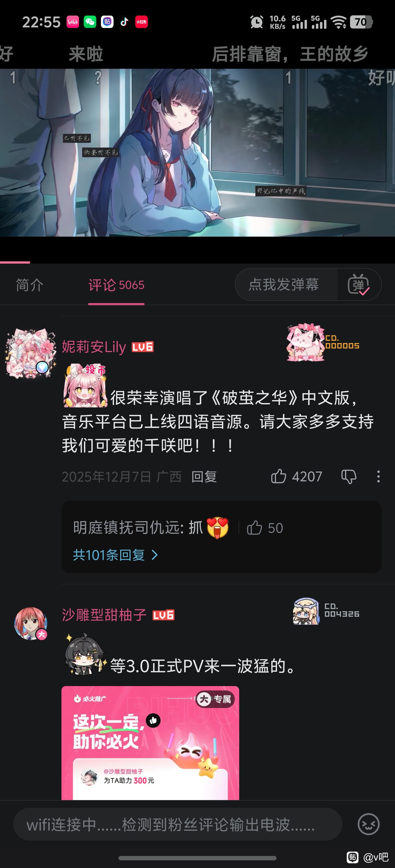The width and height of the screenshot is (395, 868).
Task: Select 评论 5065 tab
Action: (x=116, y=285)
